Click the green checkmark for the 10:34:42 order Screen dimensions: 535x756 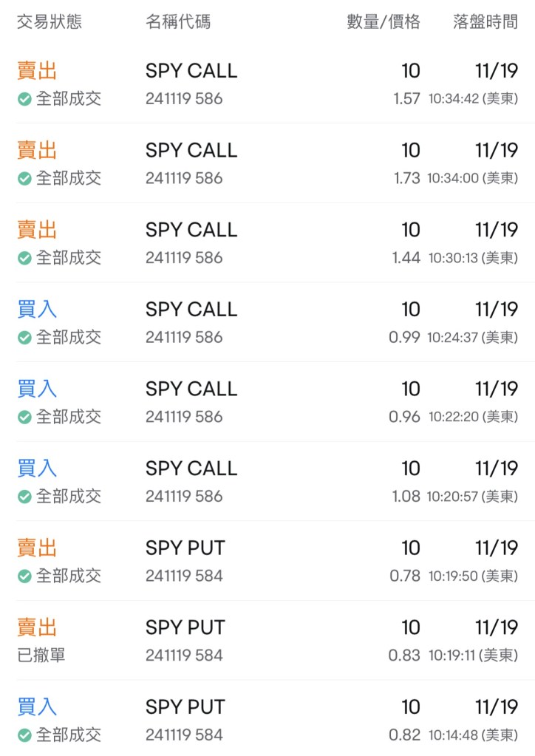pyautogui.click(x=24, y=99)
